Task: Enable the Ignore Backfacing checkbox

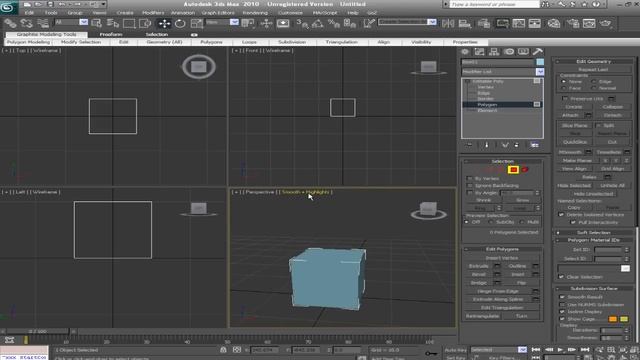Action: pyautogui.click(x=469, y=185)
